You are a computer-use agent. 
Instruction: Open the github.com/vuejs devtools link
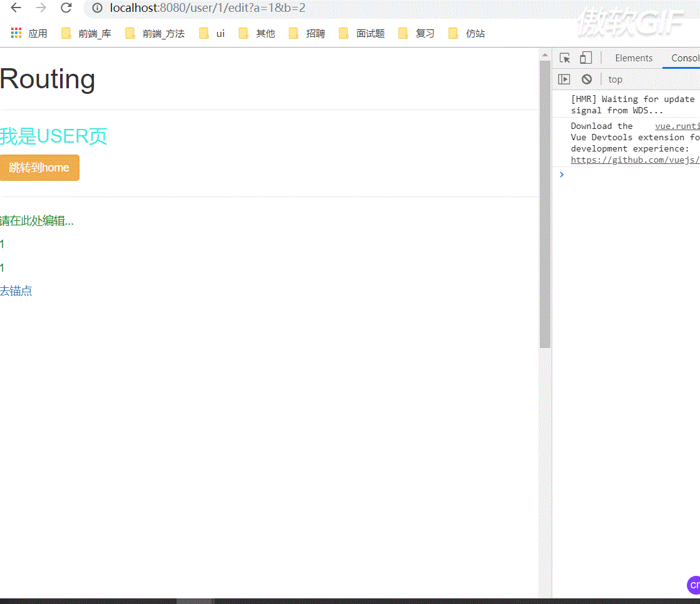coord(636,160)
